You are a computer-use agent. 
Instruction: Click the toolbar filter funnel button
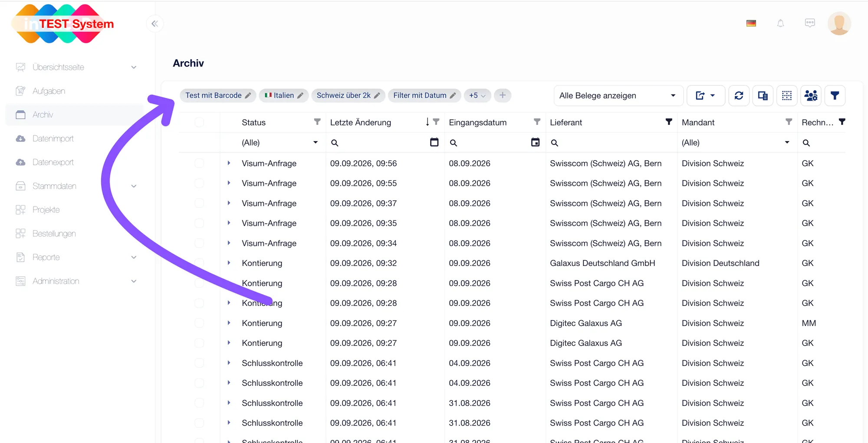(x=835, y=95)
